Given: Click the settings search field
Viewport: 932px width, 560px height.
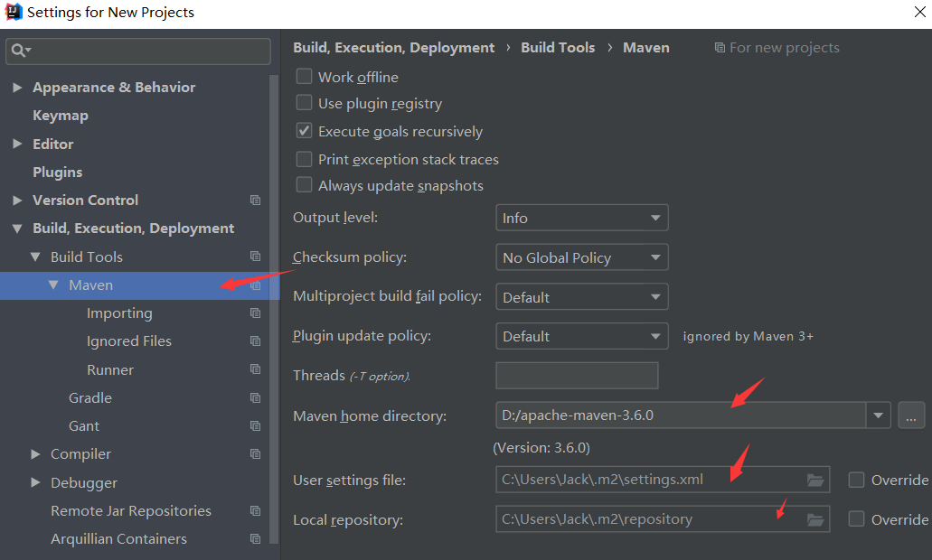Looking at the screenshot, I should point(138,51).
